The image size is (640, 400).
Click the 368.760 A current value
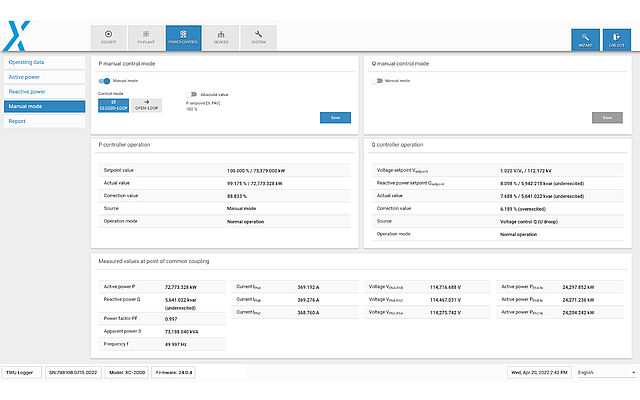[309, 312]
